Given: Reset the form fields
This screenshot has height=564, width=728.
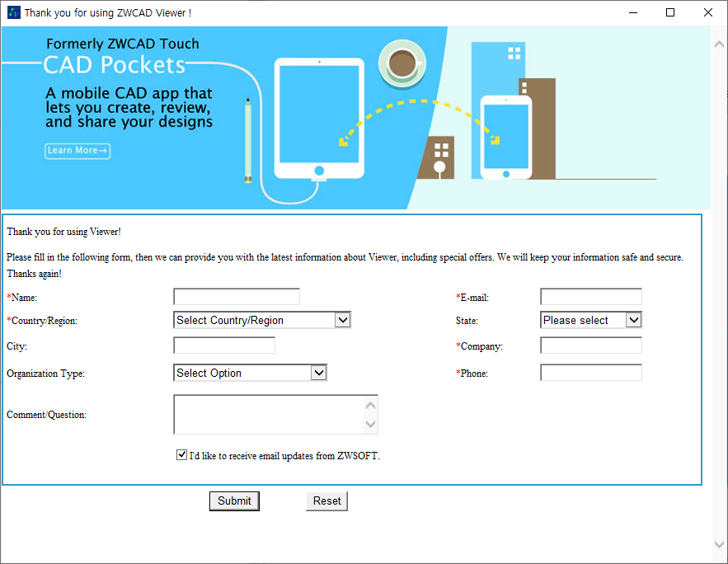Looking at the screenshot, I should pos(326,501).
